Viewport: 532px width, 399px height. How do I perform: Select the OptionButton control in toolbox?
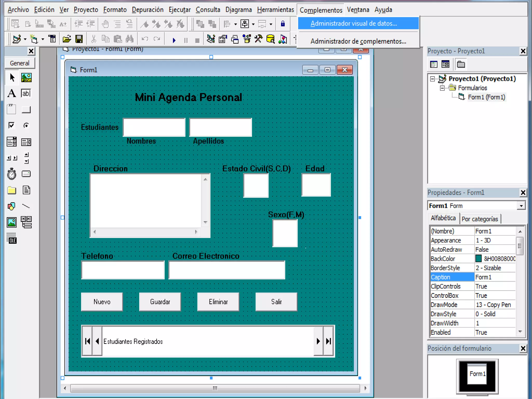coord(26,125)
